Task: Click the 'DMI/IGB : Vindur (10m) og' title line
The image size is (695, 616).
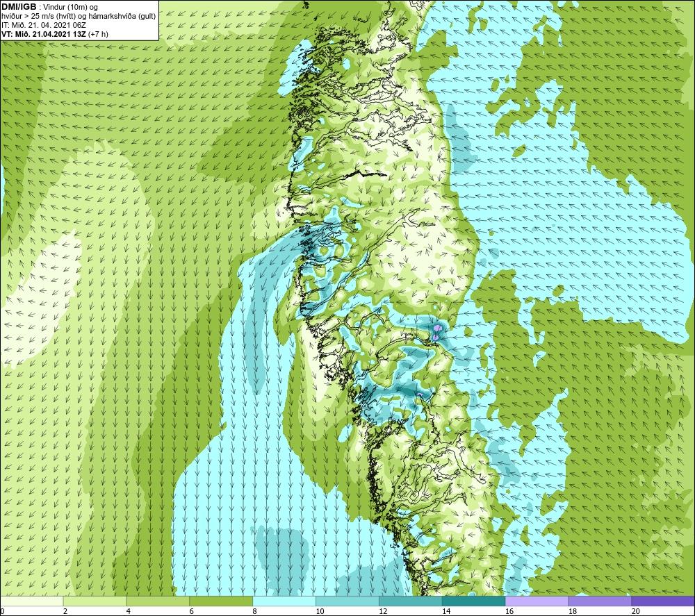Action: (x=50, y=7)
